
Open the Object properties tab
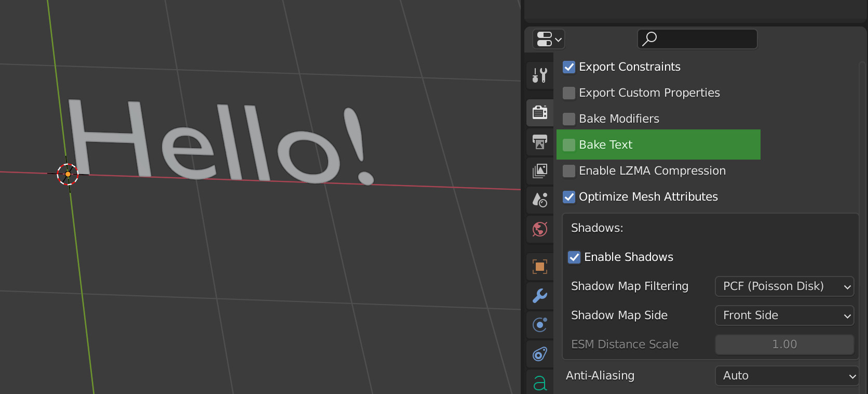coord(540,267)
